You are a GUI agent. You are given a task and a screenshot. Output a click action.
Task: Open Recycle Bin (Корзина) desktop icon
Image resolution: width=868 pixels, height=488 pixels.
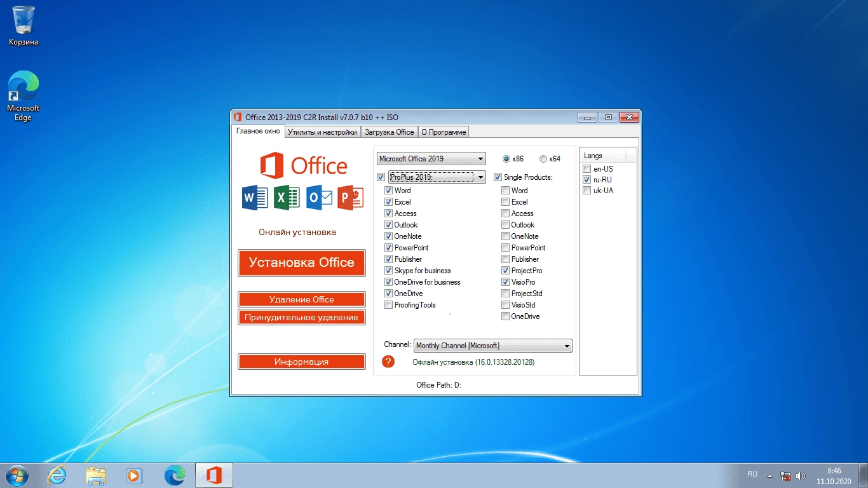click(x=24, y=26)
